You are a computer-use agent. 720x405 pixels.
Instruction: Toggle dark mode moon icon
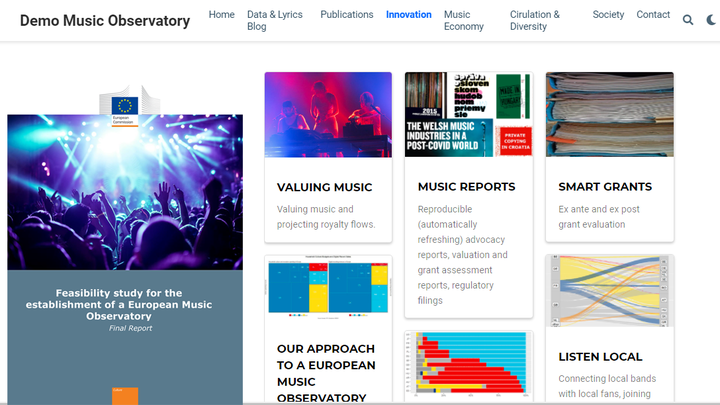pyautogui.click(x=711, y=20)
